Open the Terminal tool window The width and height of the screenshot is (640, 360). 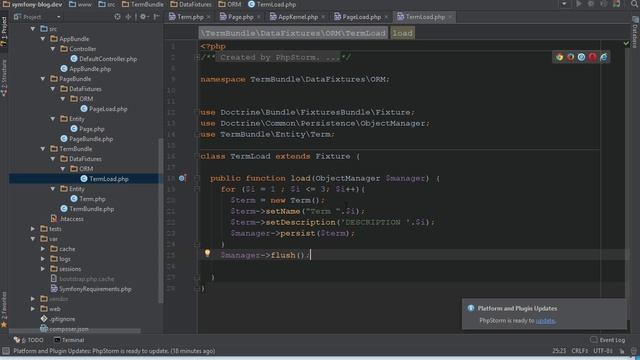[69, 340]
